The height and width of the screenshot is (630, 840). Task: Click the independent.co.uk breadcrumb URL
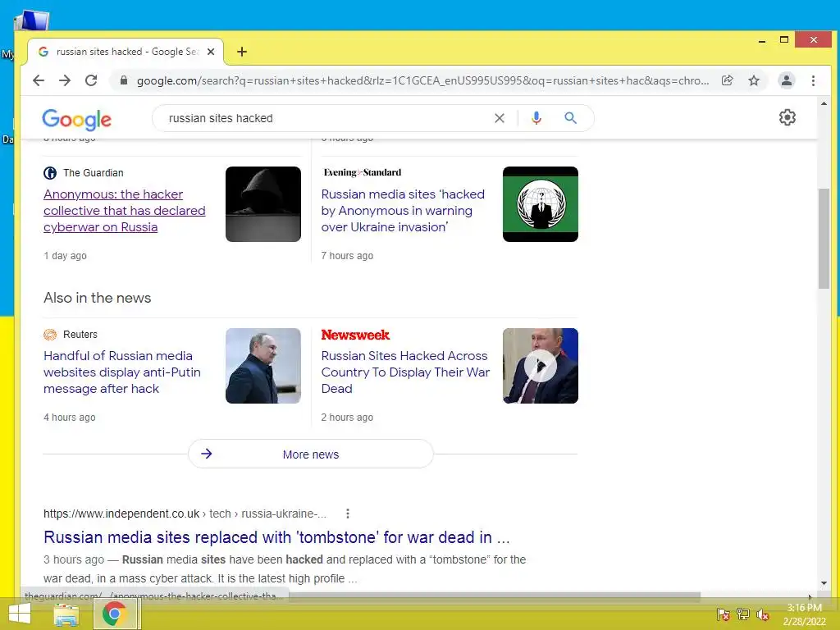tap(185, 514)
